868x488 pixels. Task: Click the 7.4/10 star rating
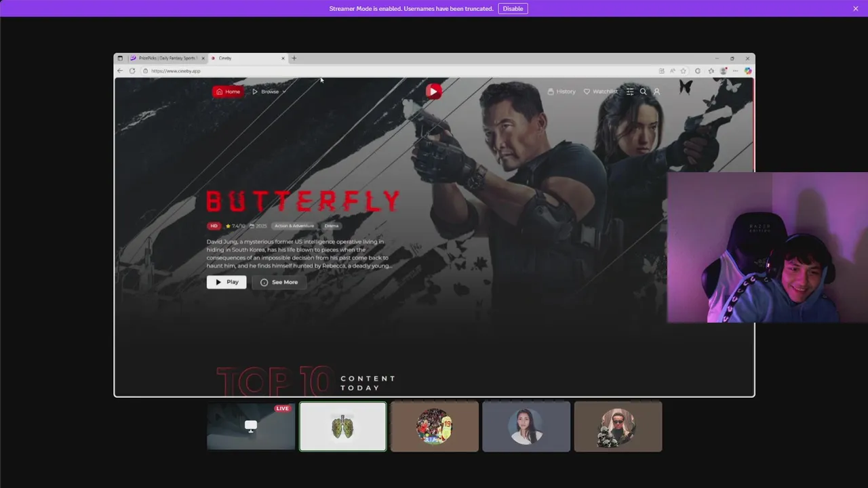tap(235, 226)
